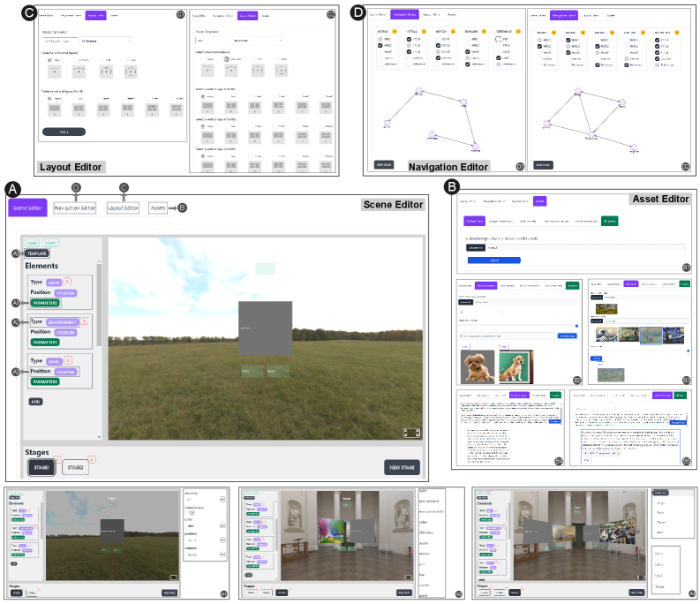The width and height of the screenshot is (700, 604).
Task: Delete the PANEL element via its X
Action: click(68, 360)
